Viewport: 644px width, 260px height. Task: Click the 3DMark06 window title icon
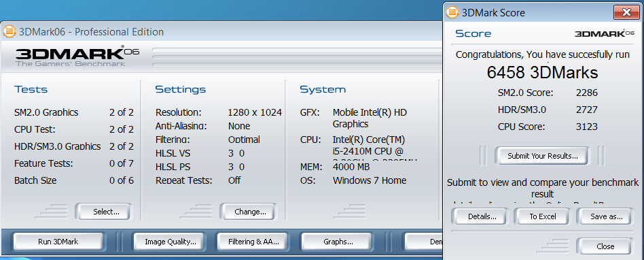[9, 32]
